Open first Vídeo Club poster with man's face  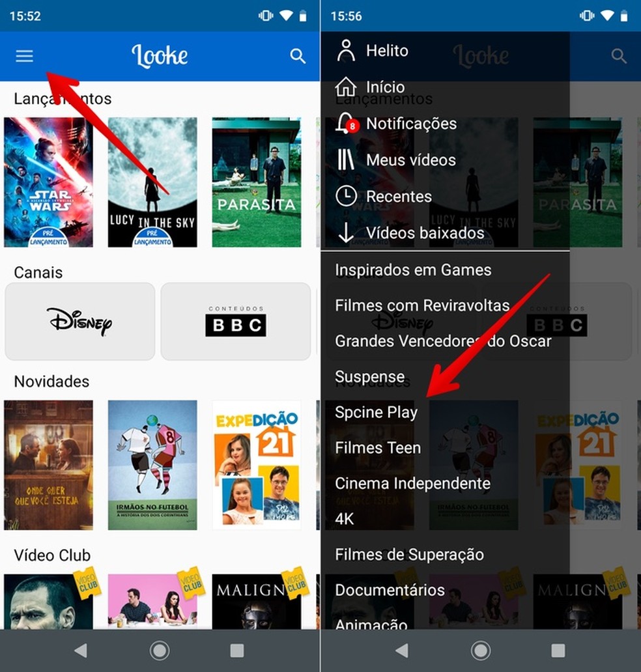[x=48, y=602]
